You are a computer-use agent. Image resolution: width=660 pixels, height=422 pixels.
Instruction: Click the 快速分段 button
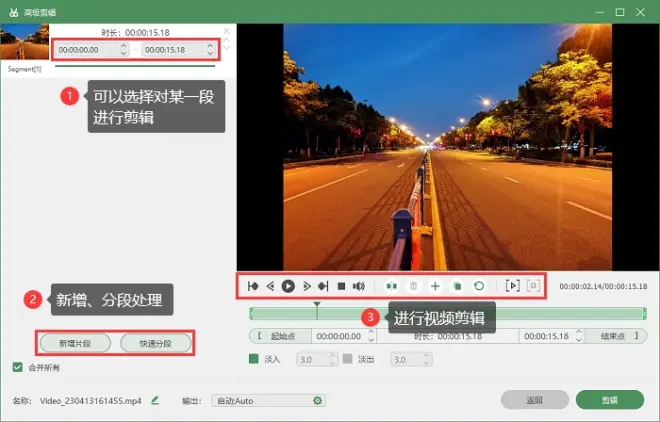pyautogui.click(x=156, y=343)
